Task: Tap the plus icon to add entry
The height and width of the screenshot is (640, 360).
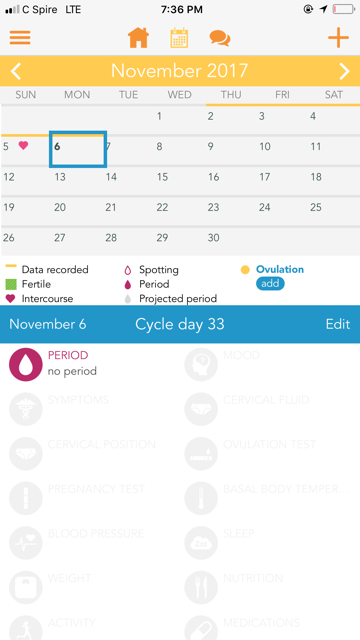Action: 338,38
